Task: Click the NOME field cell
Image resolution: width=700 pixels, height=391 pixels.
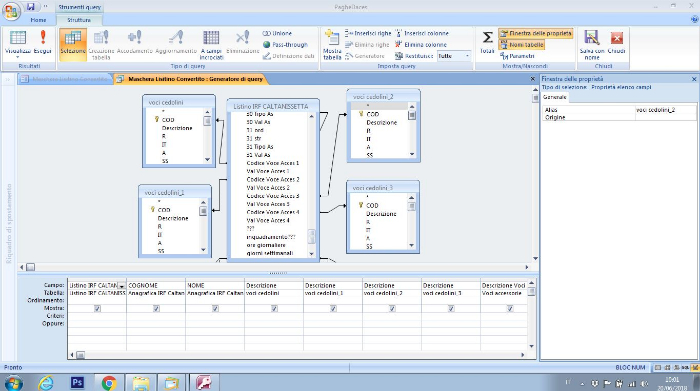Action: pyautogui.click(x=215, y=286)
